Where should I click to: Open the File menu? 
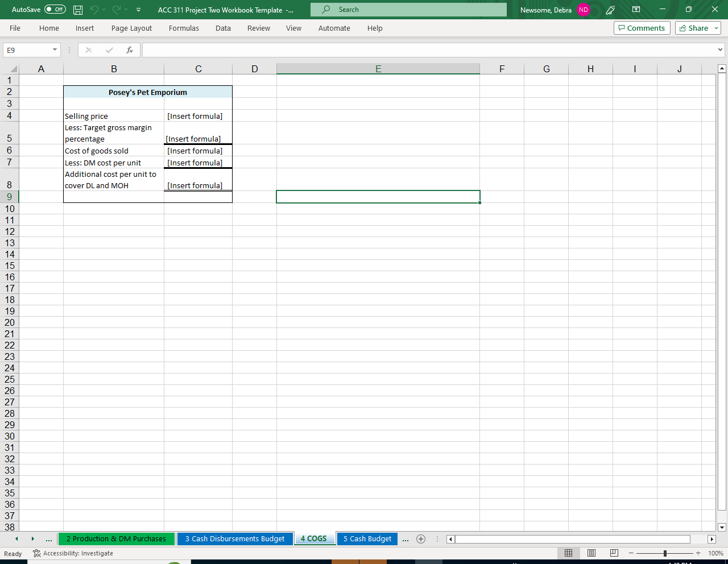tap(15, 28)
